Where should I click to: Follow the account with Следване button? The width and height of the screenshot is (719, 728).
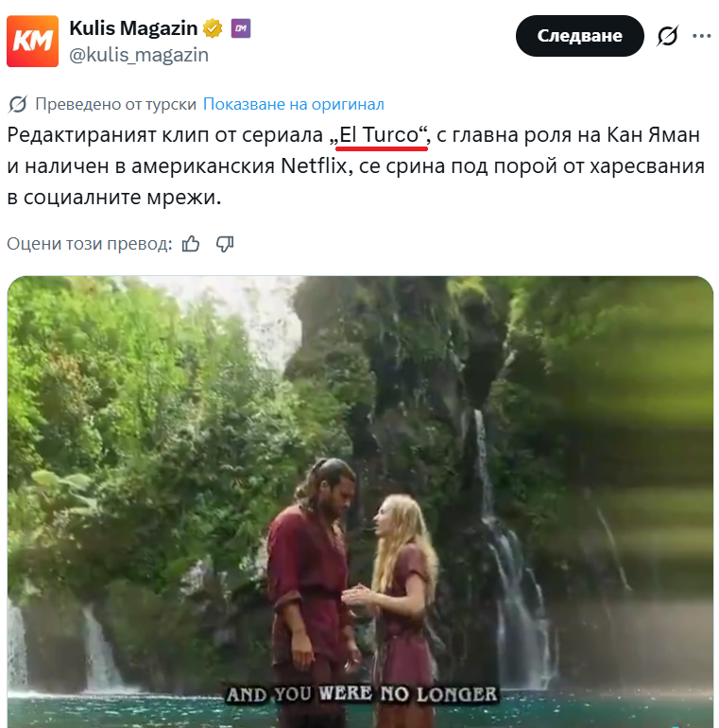(580, 36)
